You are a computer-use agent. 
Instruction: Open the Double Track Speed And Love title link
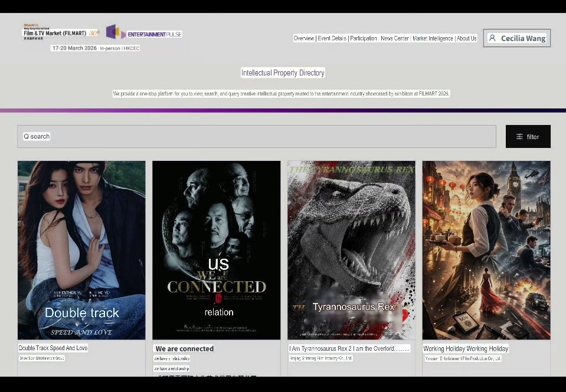(53, 348)
